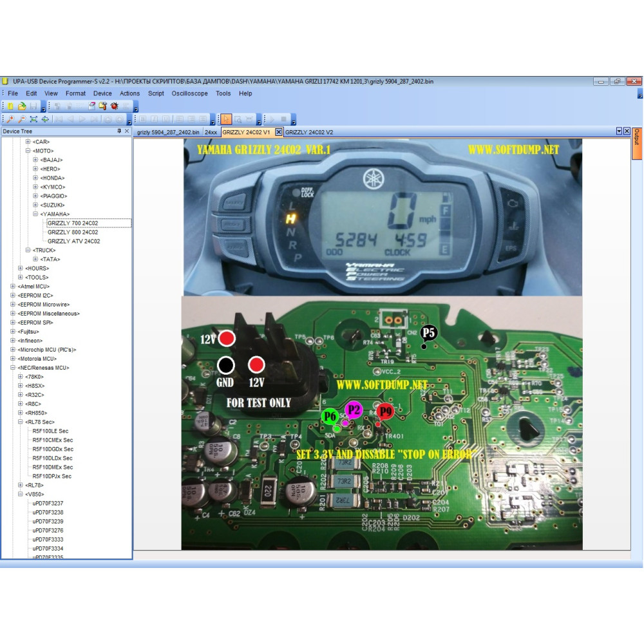644x644 pixels.
Task: Select KYMCO item in Device Tree
Action: (53, 187)
